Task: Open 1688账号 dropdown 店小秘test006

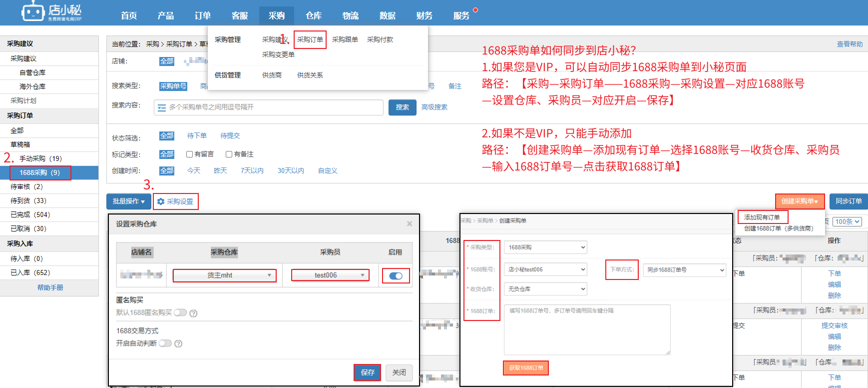Action: coord(545,269)
